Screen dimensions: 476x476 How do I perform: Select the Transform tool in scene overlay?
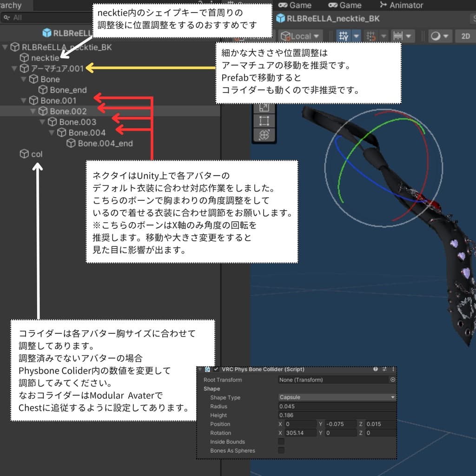pos(264,135)
